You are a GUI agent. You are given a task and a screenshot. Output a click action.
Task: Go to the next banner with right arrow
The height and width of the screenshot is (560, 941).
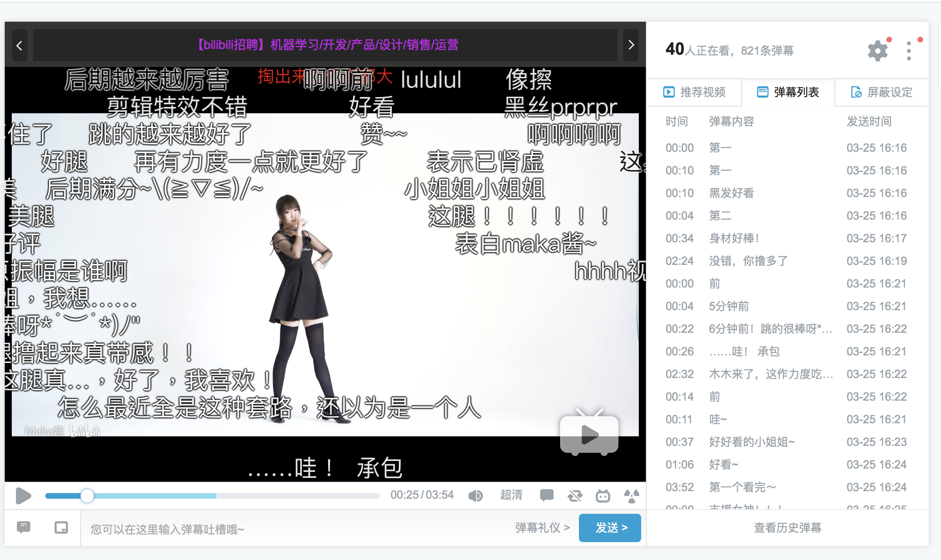coord(631,45)
